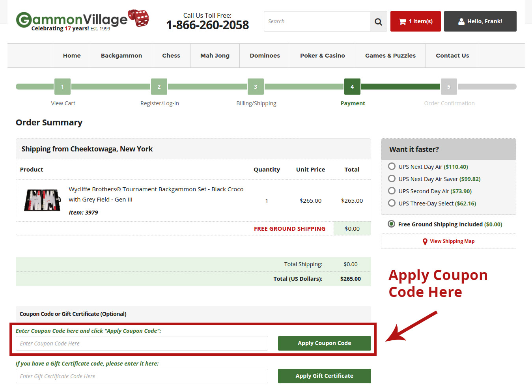
Task: Open the Contact Us menu item
Action: click(x=452, y=56)
